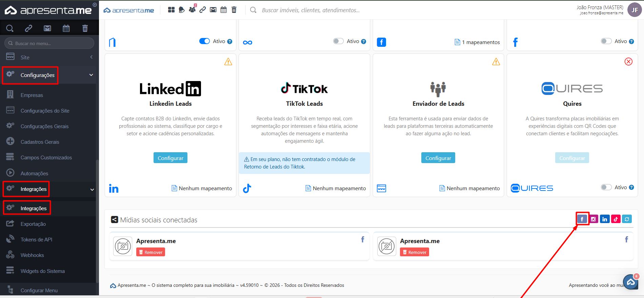The width and height of the screenshot is (644, 298).
Task: Enable Ativo toggle on infinity-logo card
Action: [x=338, y=41]
